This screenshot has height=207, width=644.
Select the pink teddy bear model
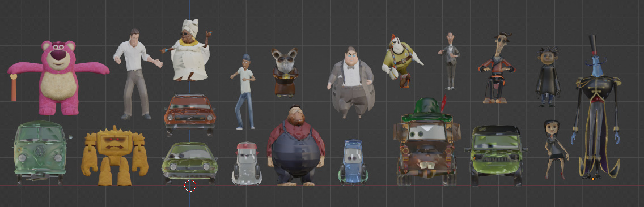coord(59,77)
